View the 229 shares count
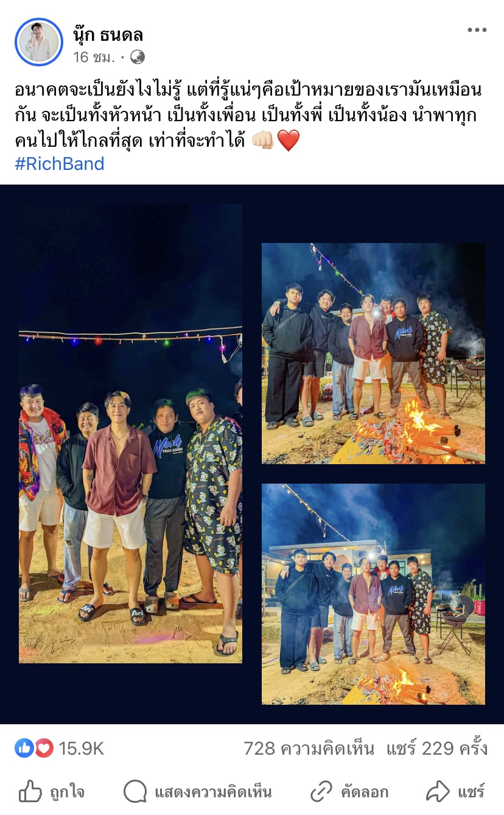This screenshot has width=504, height=815. pos(437,749)
